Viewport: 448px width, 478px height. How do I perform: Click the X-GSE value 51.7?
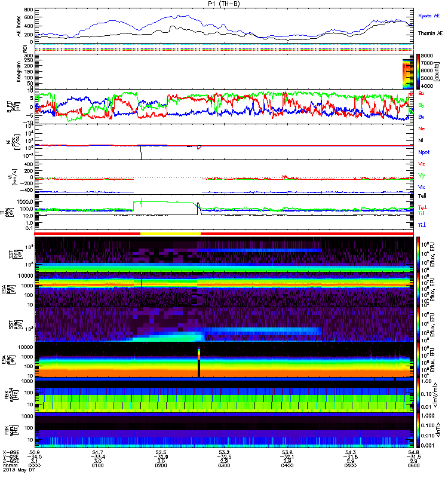click(97, 452)
